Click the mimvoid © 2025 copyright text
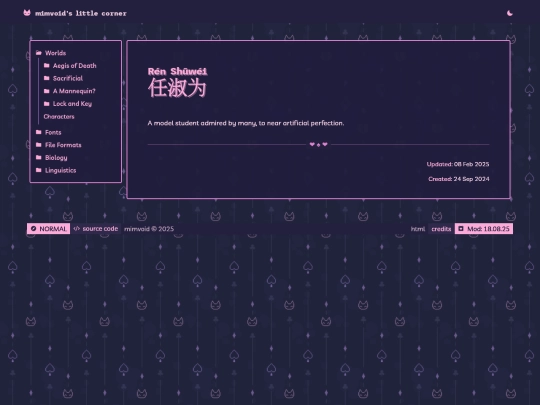Viewport: 540px width, 405px height. point(149,229)
